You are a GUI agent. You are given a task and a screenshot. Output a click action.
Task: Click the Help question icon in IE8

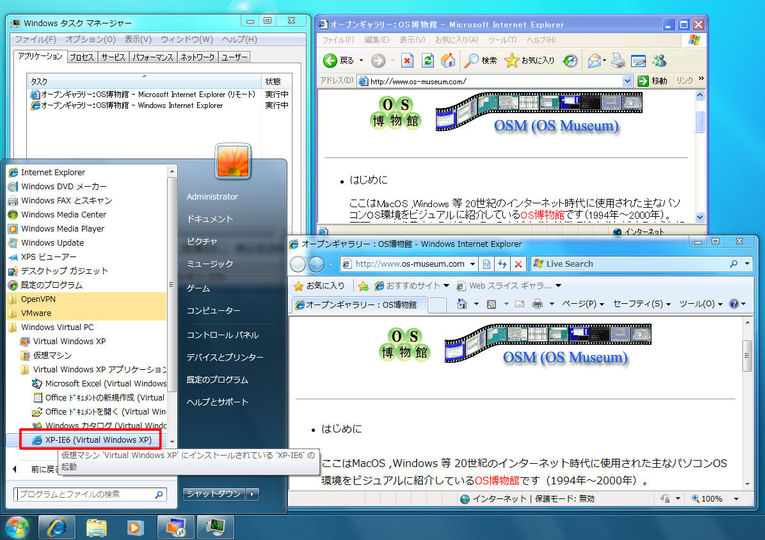click(734, 304)
